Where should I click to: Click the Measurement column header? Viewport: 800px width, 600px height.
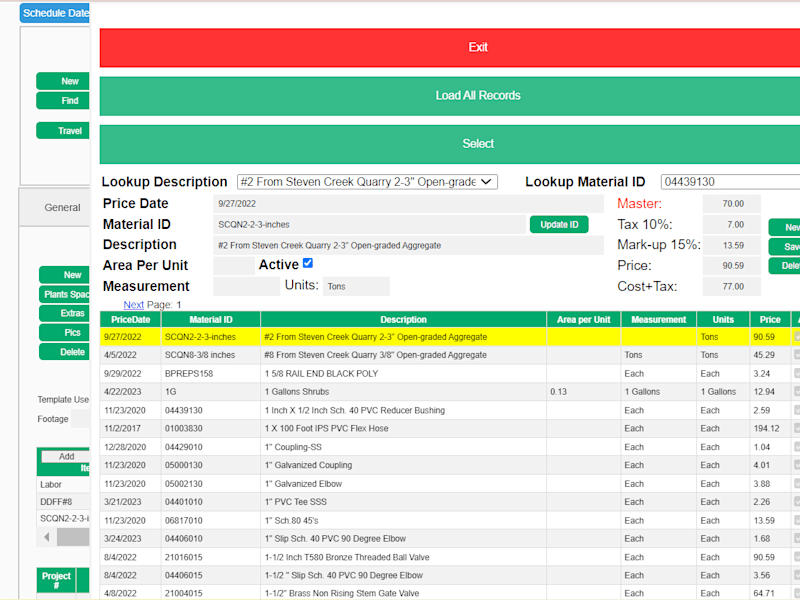coord(659,319)
